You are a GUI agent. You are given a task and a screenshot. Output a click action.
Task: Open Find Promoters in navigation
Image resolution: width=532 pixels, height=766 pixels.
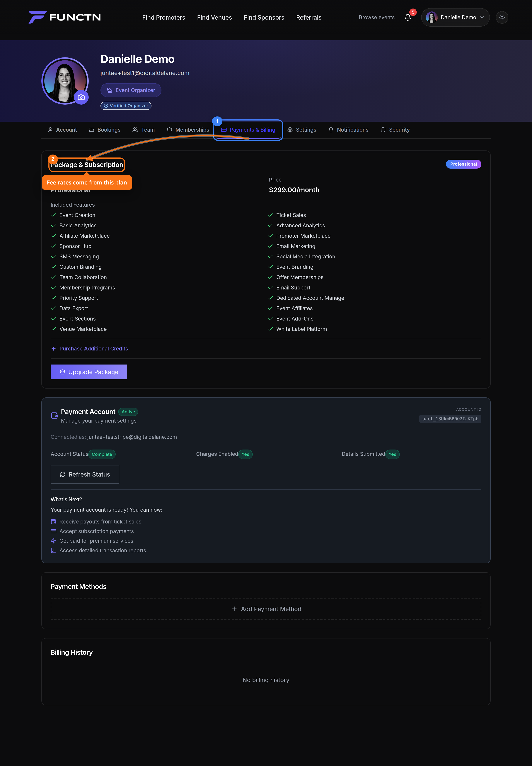[x=164, y=17]
